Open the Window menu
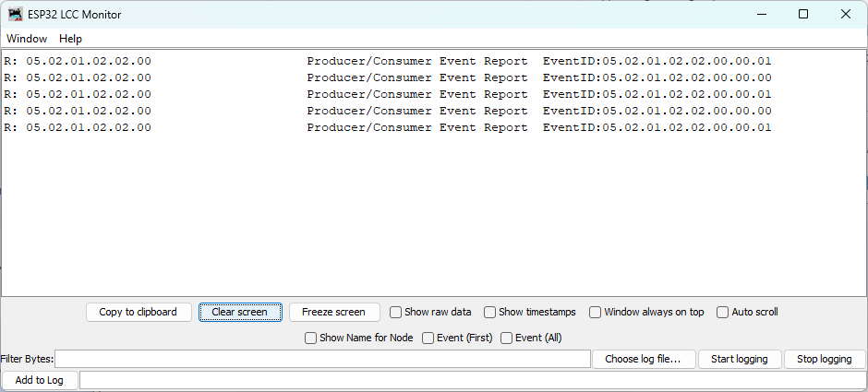The image size is (868, 392). tap(27, 39)
